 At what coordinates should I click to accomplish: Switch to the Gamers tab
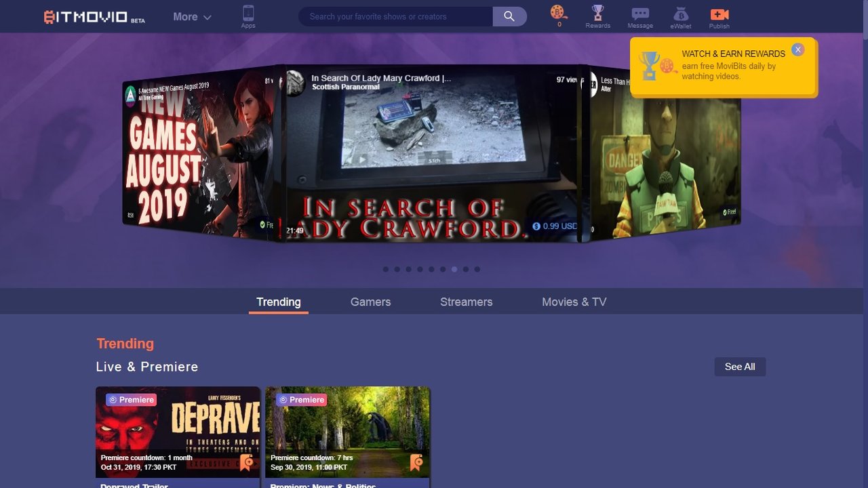(371, 302)
